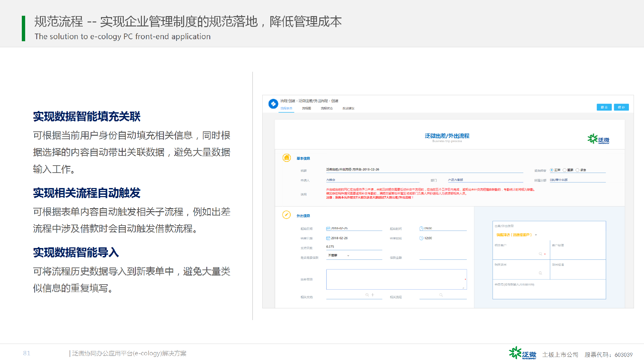
Task: Switch to the 改进建议 tab
Action: (x=348, y=109)
